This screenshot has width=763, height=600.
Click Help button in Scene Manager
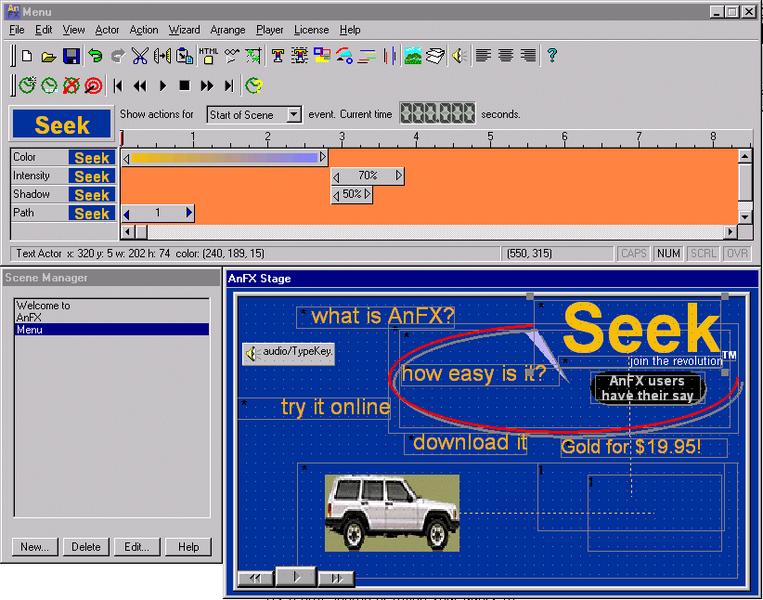pos(188,547)
